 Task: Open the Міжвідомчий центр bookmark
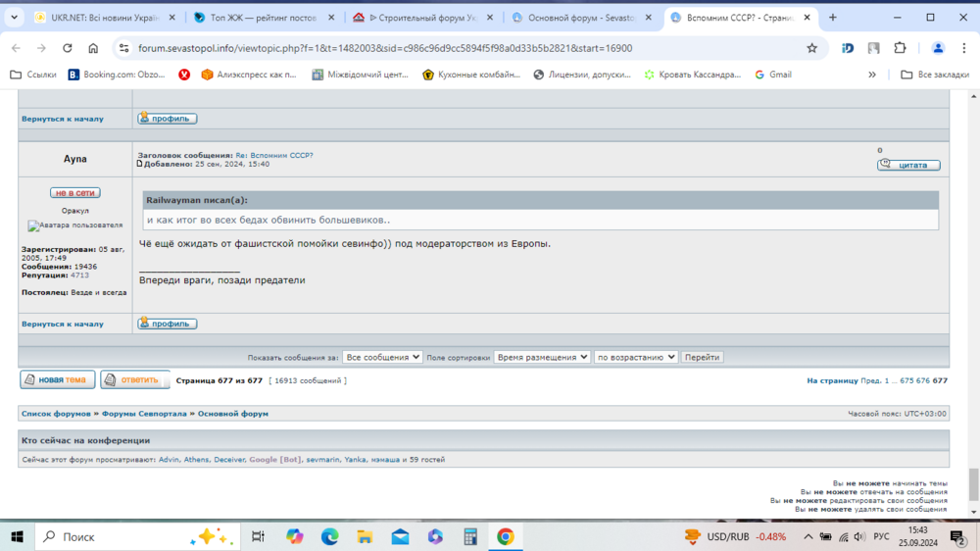pos(360,75)
